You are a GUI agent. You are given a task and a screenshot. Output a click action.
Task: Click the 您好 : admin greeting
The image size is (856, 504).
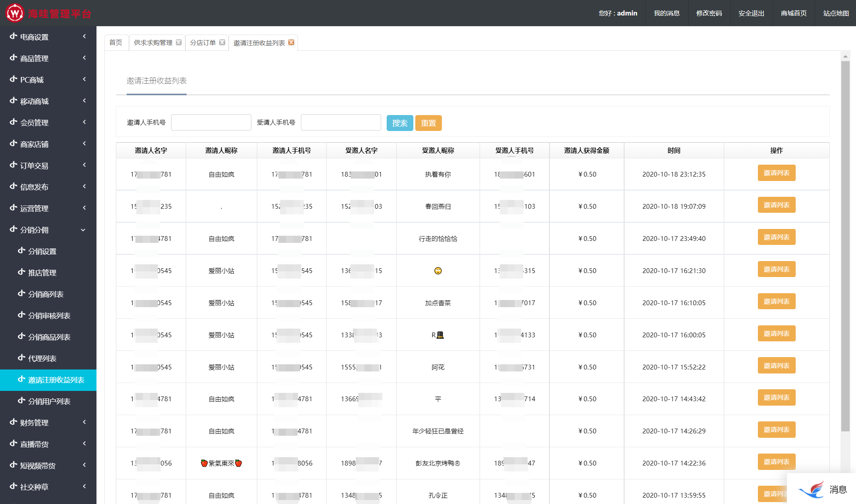618,13
